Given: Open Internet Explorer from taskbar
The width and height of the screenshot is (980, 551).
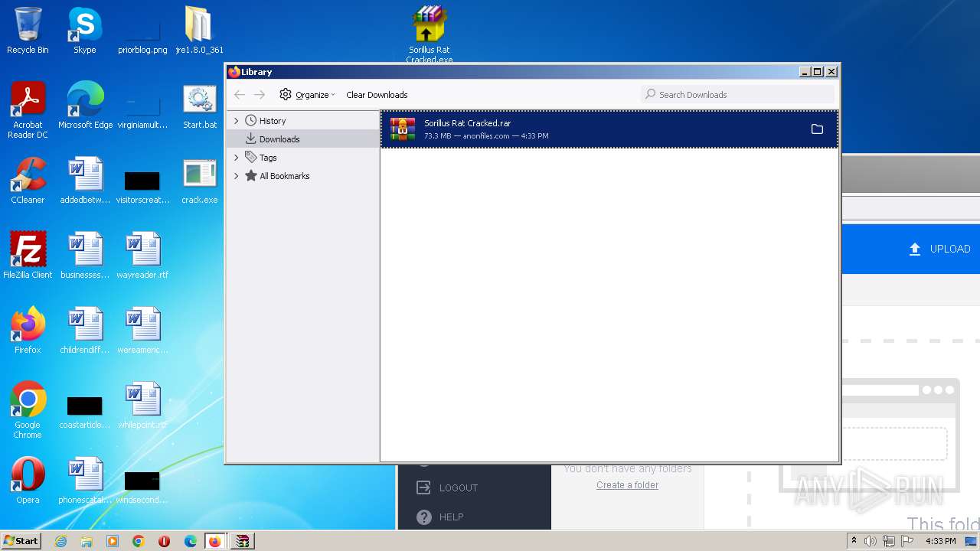Looking at the screenshot, I should pos(60,541).
